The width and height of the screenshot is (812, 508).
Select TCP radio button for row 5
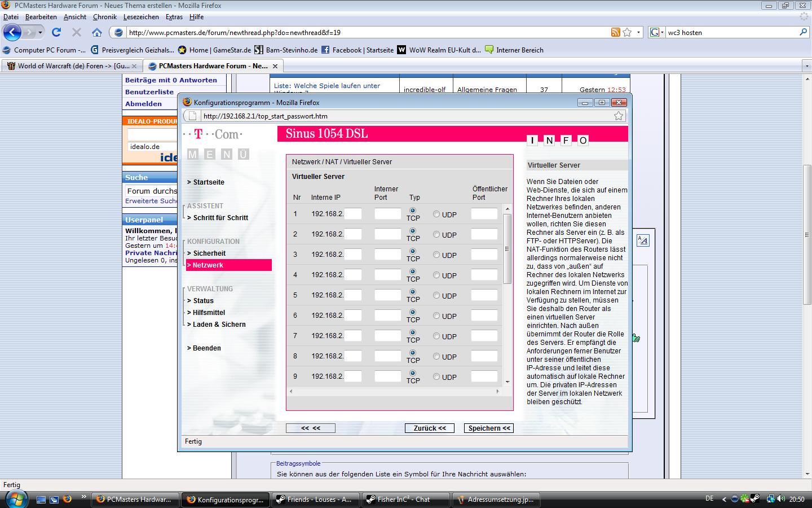coord(413,292)
